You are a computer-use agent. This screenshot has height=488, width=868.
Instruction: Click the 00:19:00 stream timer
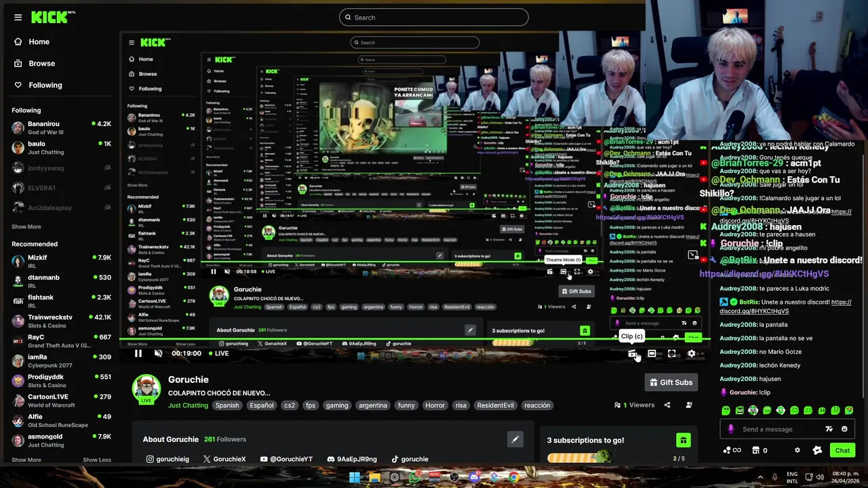point(186,353)
